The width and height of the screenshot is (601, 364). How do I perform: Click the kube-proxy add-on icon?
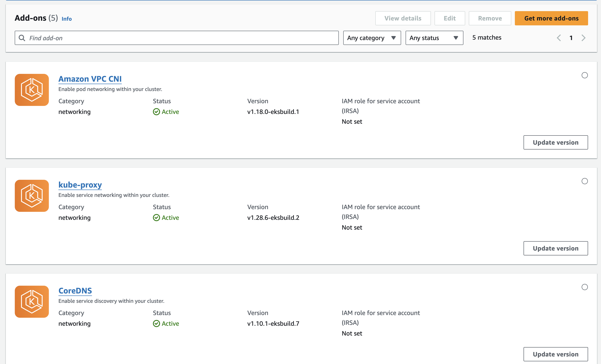[x=32, y=196]
